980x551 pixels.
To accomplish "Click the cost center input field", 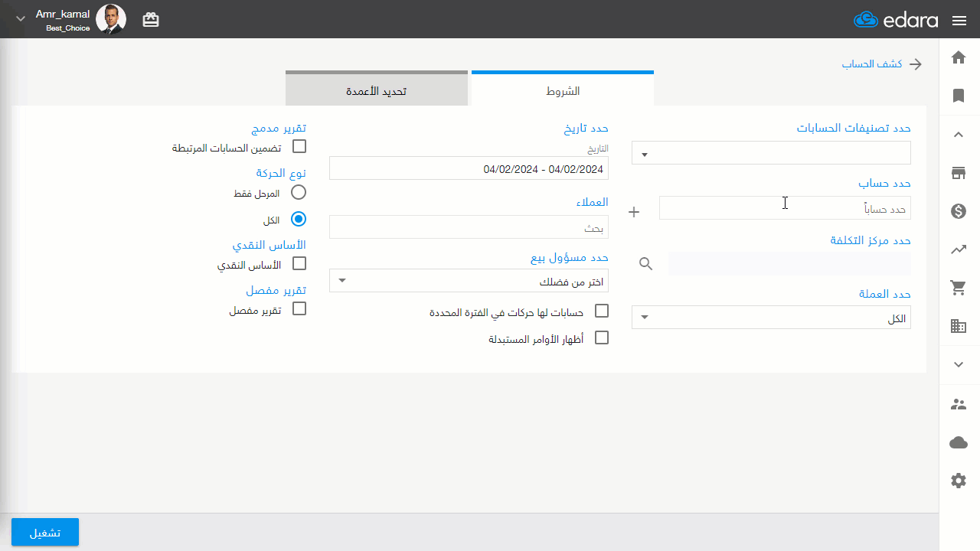I will click(x=789, y=264).
